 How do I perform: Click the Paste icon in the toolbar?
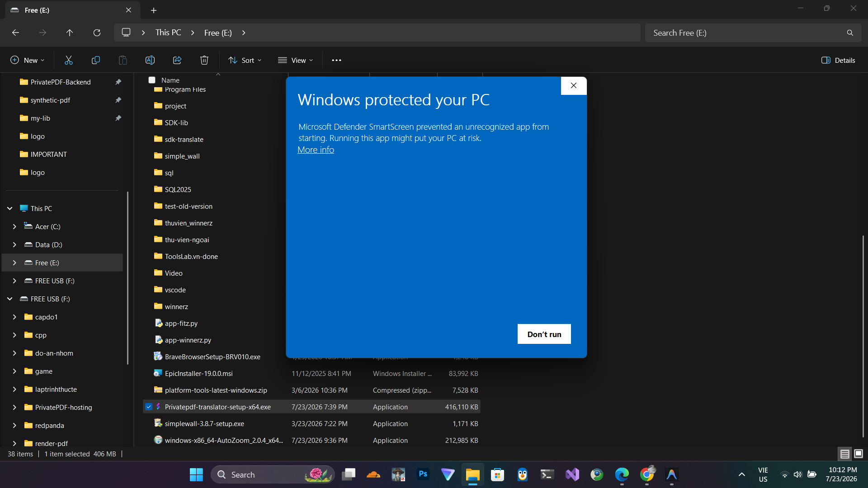coord(123,60)
